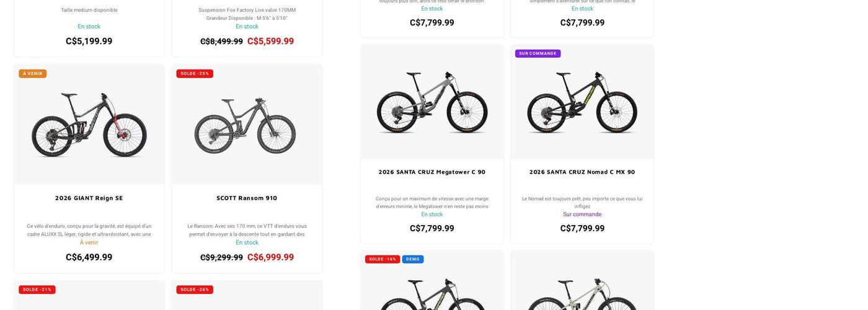Click the orange À VENIR badge

(x=33, y=74)
